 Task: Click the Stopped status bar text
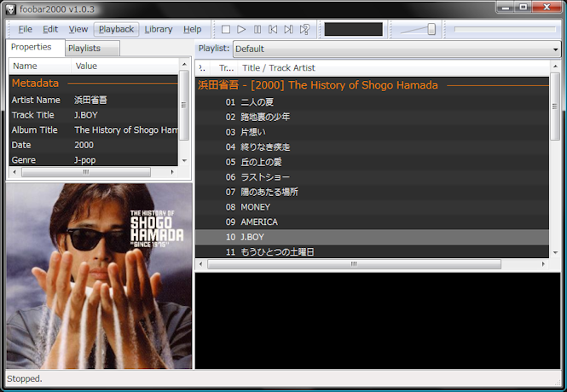tap(25, 379)
